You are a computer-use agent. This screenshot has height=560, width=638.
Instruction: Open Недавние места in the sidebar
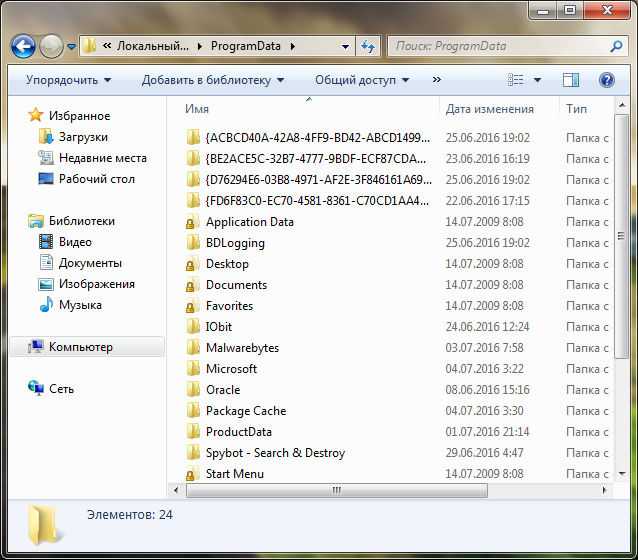103,158
